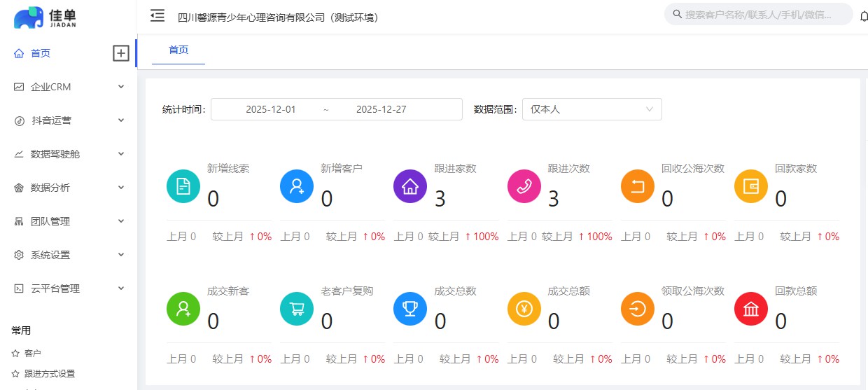Click the 老客户复购 shopping cart icon
The image size is (868, 390).
point(297,309)
